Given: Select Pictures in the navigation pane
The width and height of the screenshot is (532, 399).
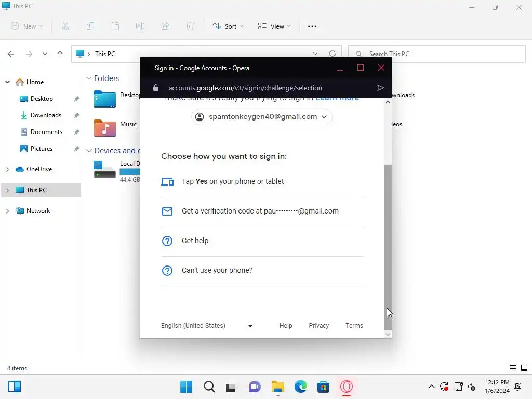Looking at the screenshot, I should point(42,149).
